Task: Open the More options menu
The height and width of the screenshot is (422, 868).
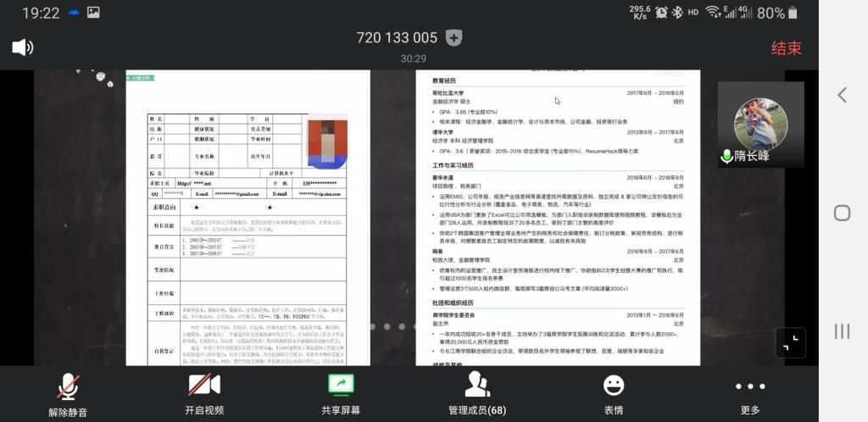Action: coord(749,393)
